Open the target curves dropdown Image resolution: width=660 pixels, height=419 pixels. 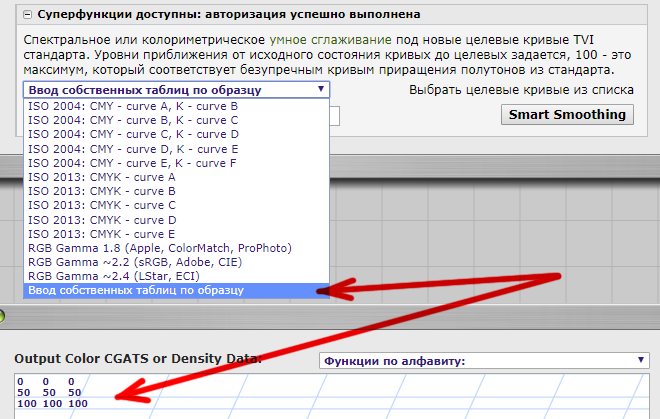tap(176, 89)
